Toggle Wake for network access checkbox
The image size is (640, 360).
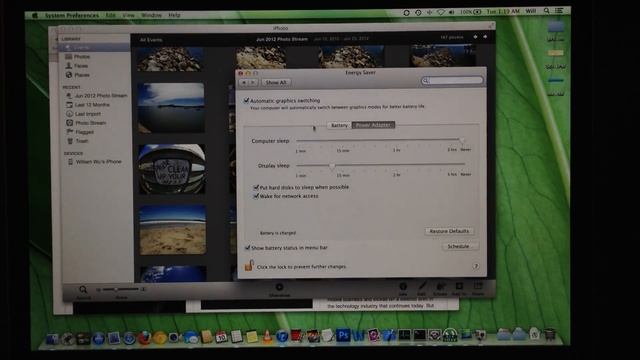pos(256,196)
